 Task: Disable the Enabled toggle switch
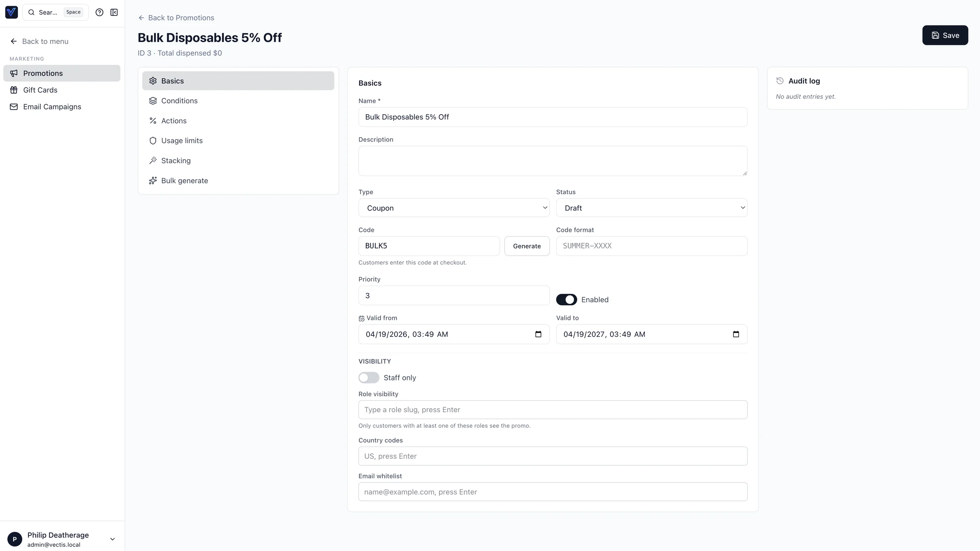pyautogui.click(x=566, y=300)
